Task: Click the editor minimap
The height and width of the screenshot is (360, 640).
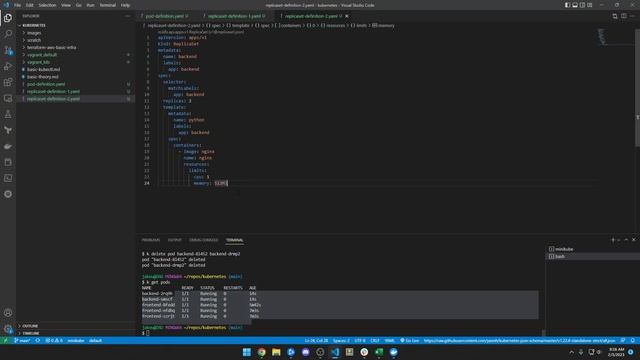Action: point(616,37)
